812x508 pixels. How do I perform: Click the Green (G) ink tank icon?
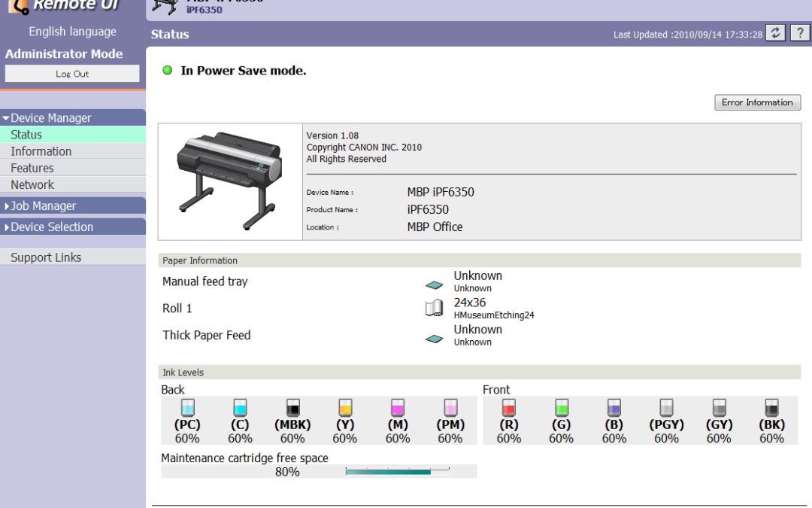[x=561, y=407]
